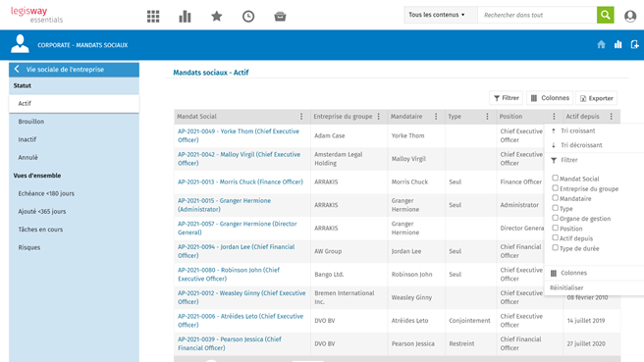This screenshot has width=644, height=362.
Task: Click the LegisWay Essentials logo
Action: (36, 15)
